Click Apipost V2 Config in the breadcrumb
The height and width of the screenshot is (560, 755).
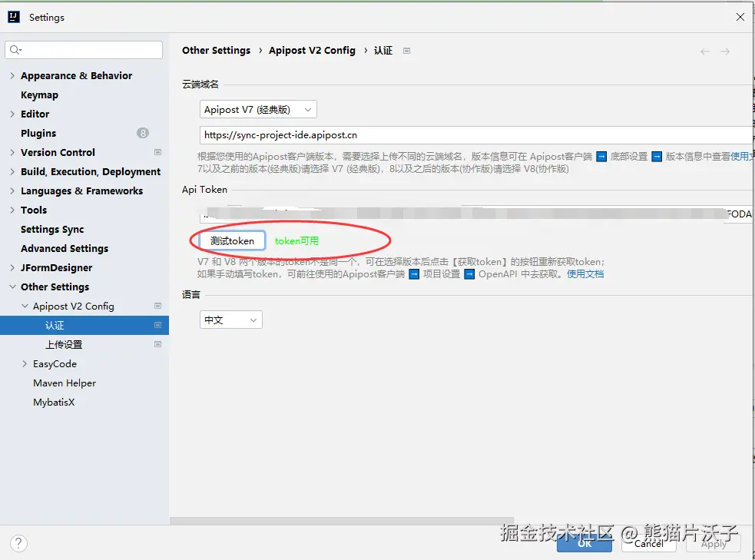point(312,51)
